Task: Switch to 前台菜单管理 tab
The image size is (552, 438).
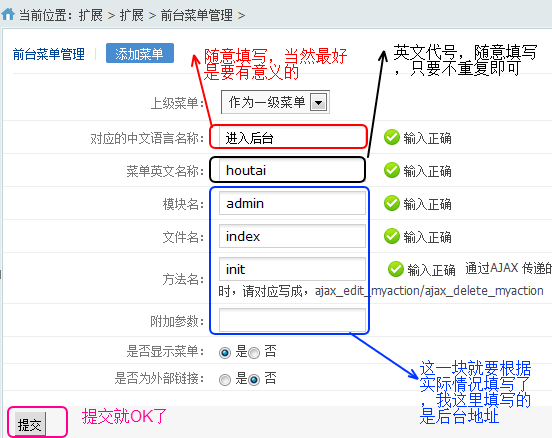Action: pyautogui.click(x=49, y=54)
